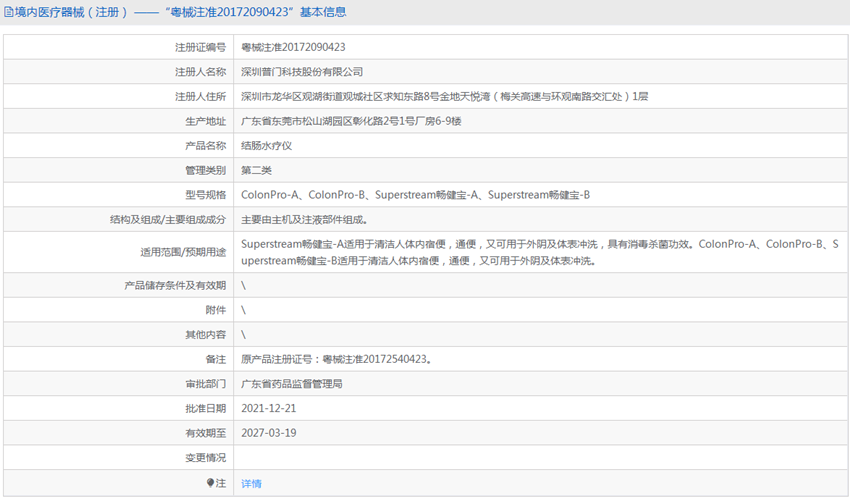Click the 批准日期 label
Screen dimensions: 850x498
(205, 409)
